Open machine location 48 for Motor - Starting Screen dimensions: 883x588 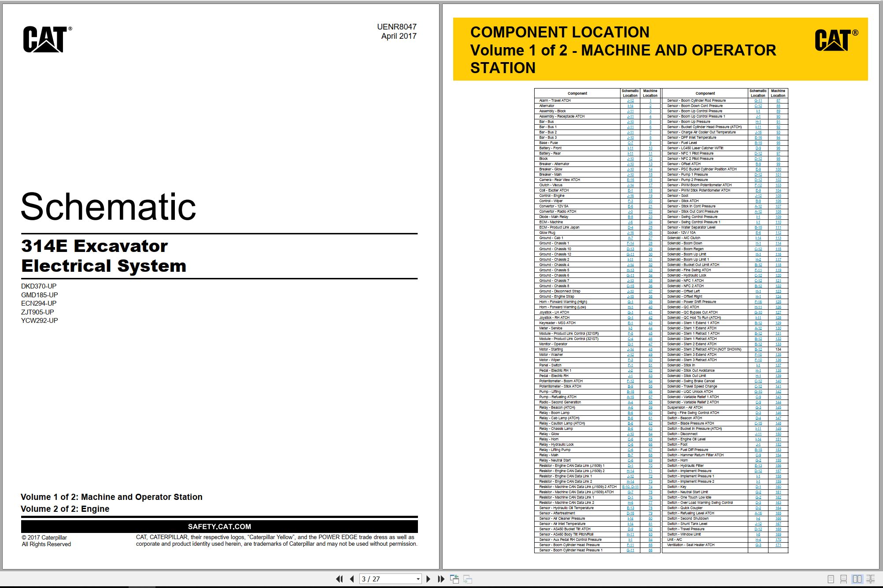tap(650, 349)
